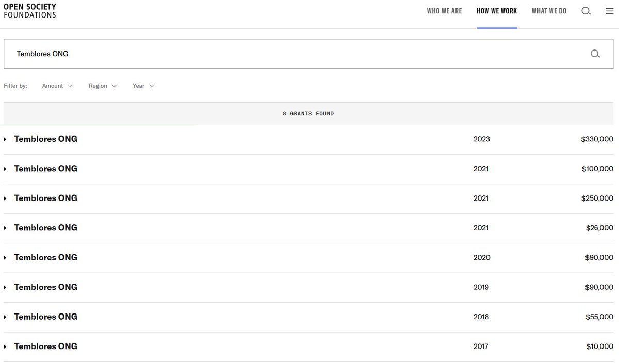Expand the 2023 $330,000 grant row arrow
The height and width of the screenshot is (364, 619).
coord(5,139)
